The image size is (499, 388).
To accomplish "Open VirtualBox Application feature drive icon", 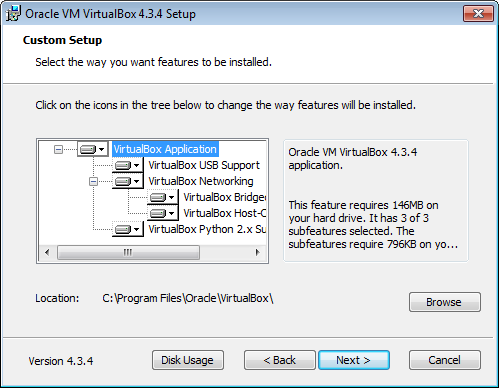I will tap(93, 149).
